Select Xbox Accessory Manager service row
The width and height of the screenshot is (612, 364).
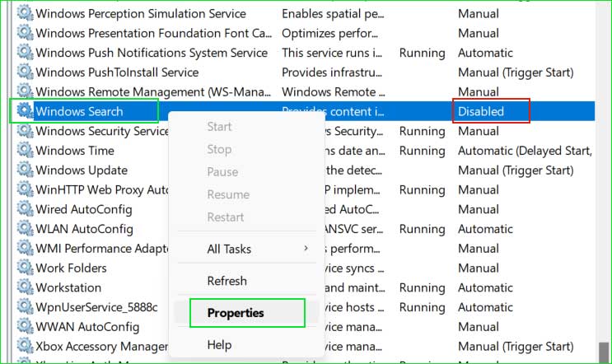(302, 347)
